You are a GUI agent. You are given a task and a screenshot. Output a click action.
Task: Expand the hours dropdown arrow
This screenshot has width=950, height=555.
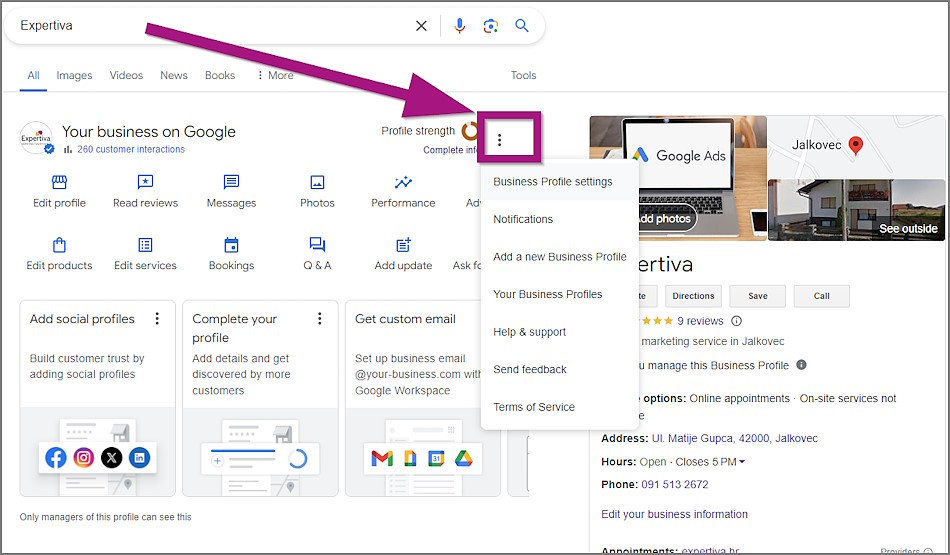(742, 462)
